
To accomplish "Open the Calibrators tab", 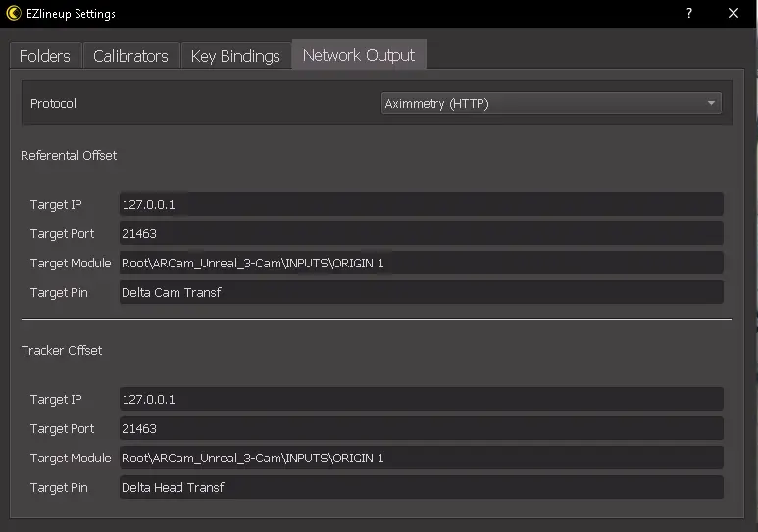I will 130,56.
